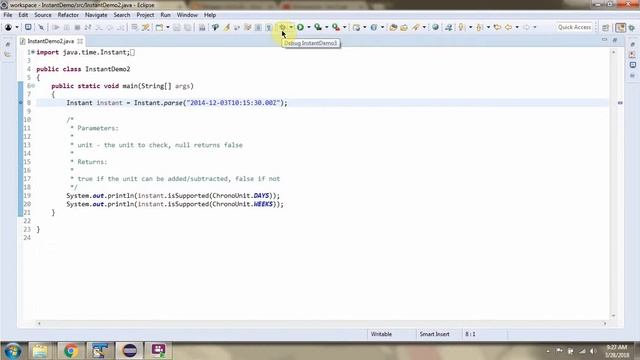Open the Source menu
Screen dimensions: 640x360
point(43,15)
